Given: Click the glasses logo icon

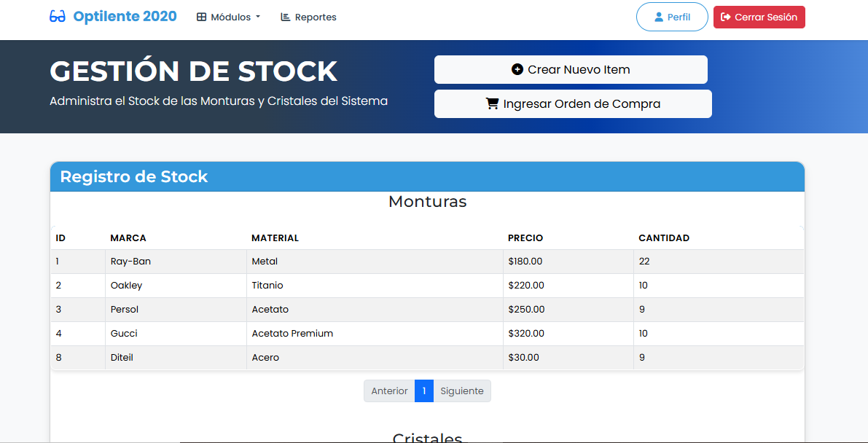Looking at the screenshot, I should click(x=58, y=17).
